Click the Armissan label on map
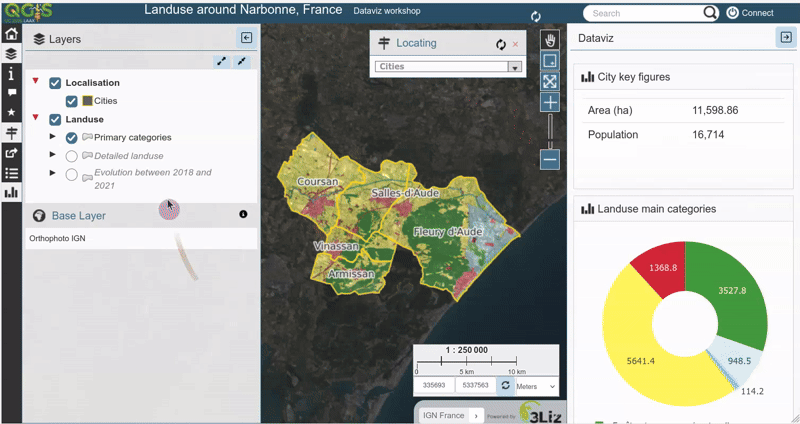 pyautogui.click(x=351, y=274)
